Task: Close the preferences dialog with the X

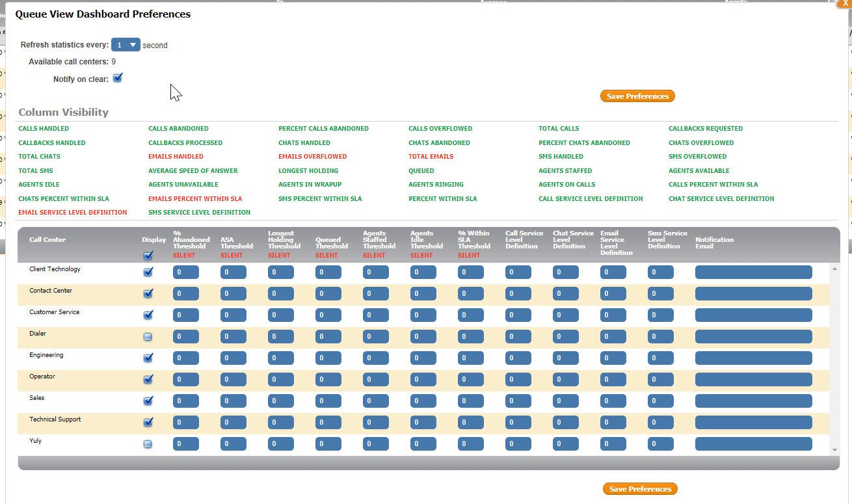Action: (844, 4)
